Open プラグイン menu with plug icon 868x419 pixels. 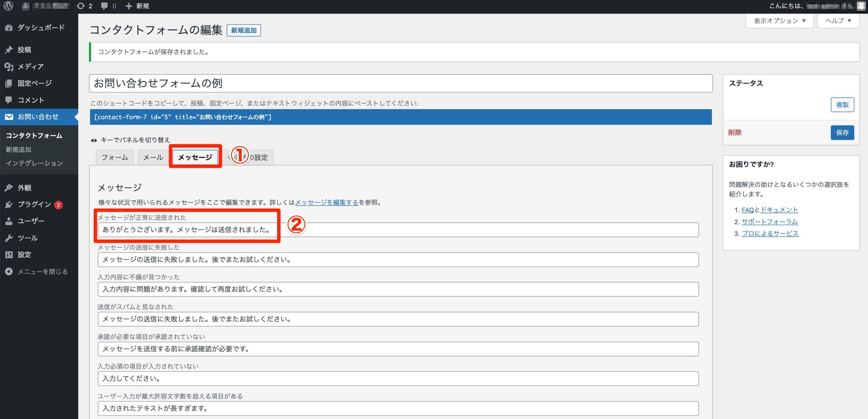tap(34, 204)
